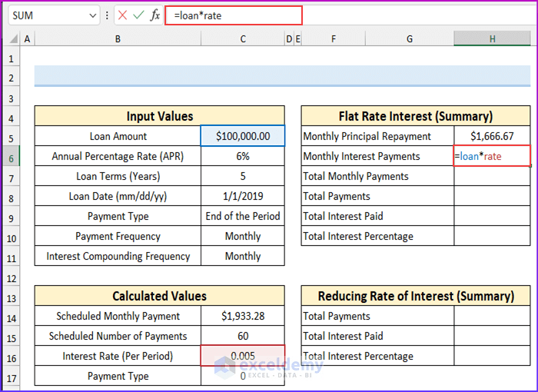Click the Monthly Interest Payments label
This screenshot has width=538, height=392.
[377, 156]
